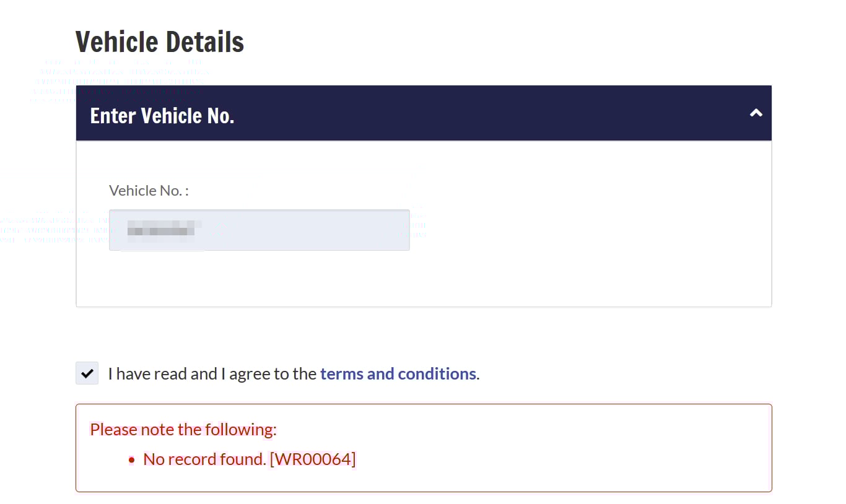This screenshot has width=846, height=504.
Task: Click empty white area of vehicle panel body
Action: click(588, 248)
